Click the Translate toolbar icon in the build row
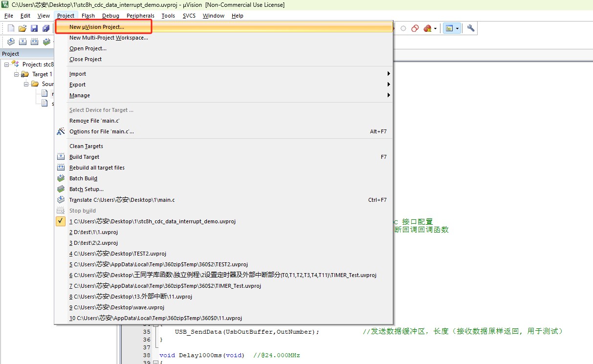This screenshot has height=364, width=593. click(x=11, y=42)
